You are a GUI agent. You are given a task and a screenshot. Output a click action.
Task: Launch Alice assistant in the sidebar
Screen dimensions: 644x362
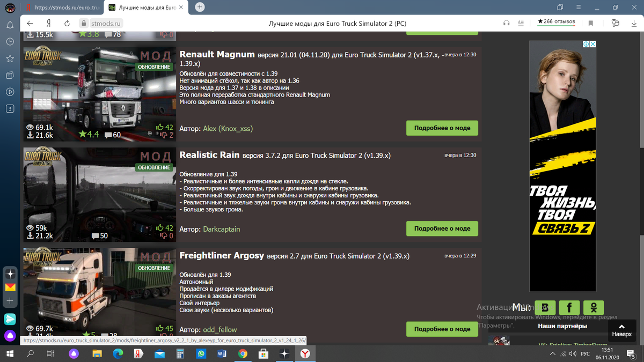pyautogui.click(x=10, y=336)
